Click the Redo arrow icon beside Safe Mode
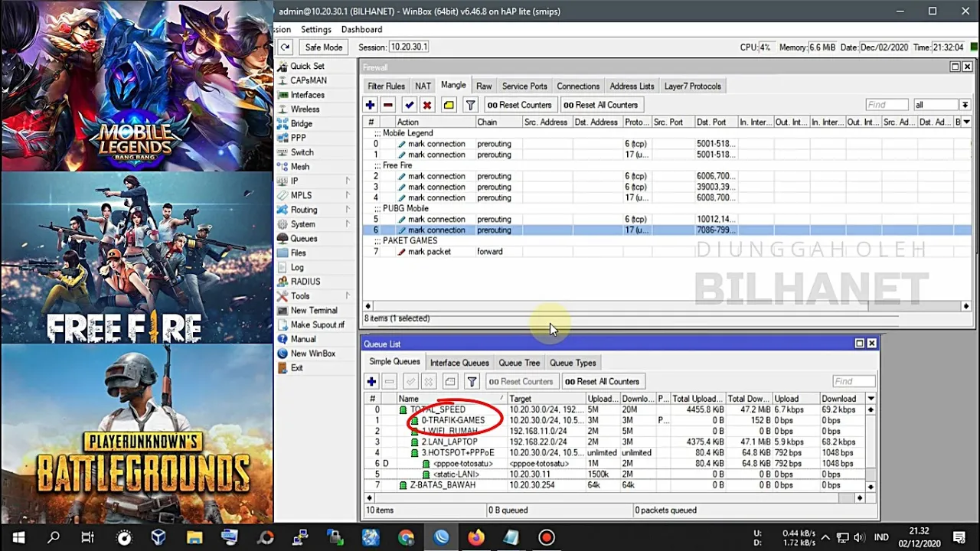Viewport: 980px width, 551px height. click(x=285, y=47)
